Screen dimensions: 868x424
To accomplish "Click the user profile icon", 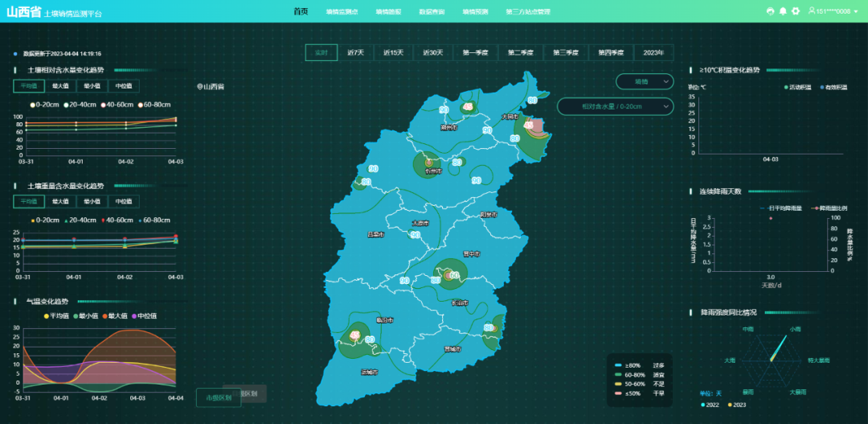I will [812, 11].
